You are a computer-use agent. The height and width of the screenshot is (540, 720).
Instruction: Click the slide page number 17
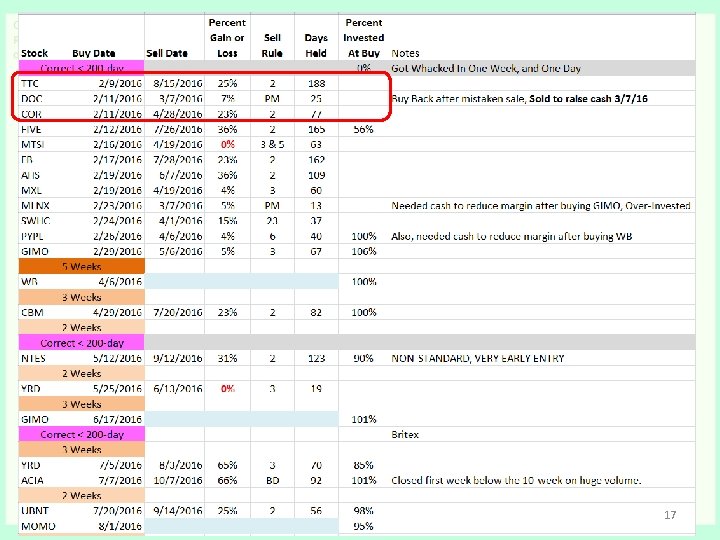(x=670, y=515)
